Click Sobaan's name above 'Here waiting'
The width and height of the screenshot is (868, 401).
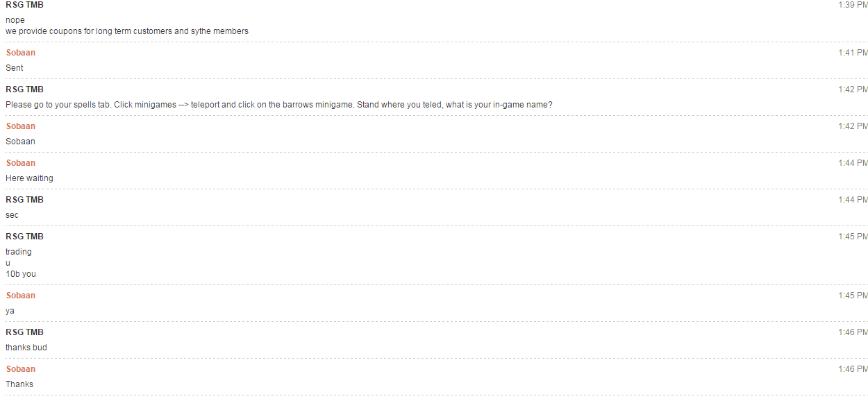click(x=21, y=163)
